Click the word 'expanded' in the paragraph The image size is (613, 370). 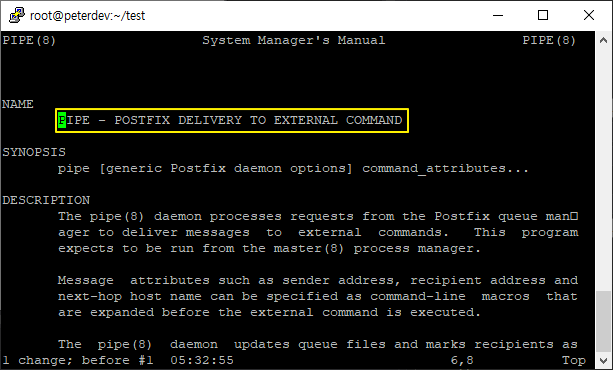tap(122, 313)
